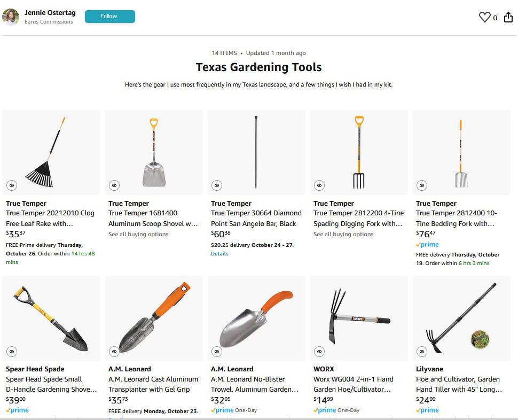This screenshot has height=420, width=518.
Task: Open True Temper Clog Free Leaf Rake title
Action: [50, 219]
